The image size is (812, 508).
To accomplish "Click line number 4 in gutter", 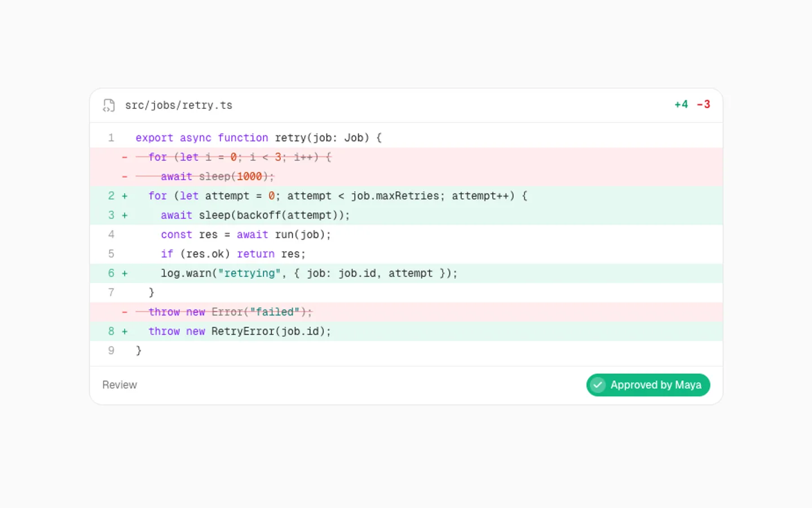I will [111, 234].
